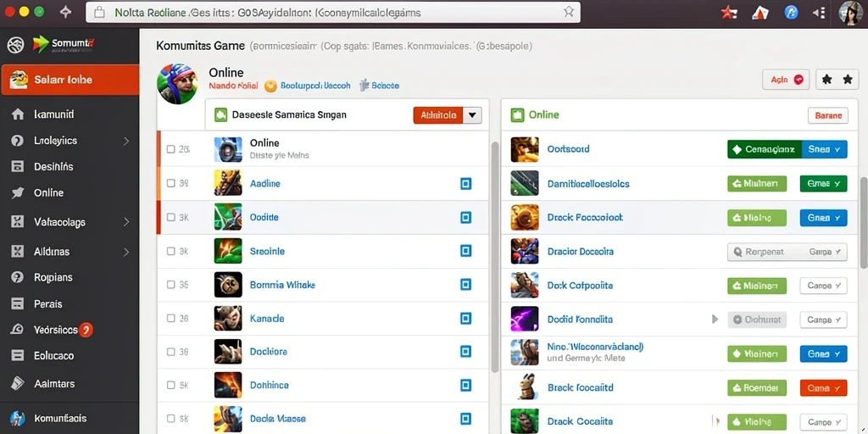The width and height of the screenshot is (868, 434).
Task: Tick the checkbox in the Decla Mtaase row
Action: tap(171, 419)
